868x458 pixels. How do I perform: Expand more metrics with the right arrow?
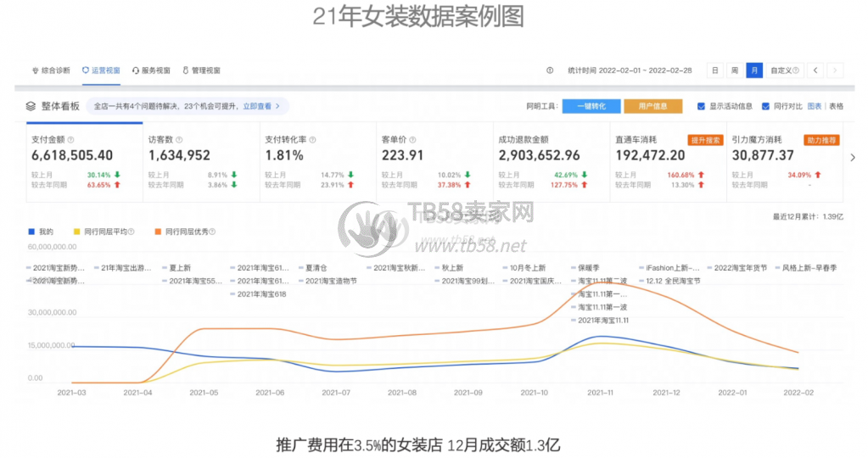tap(853, 158)
